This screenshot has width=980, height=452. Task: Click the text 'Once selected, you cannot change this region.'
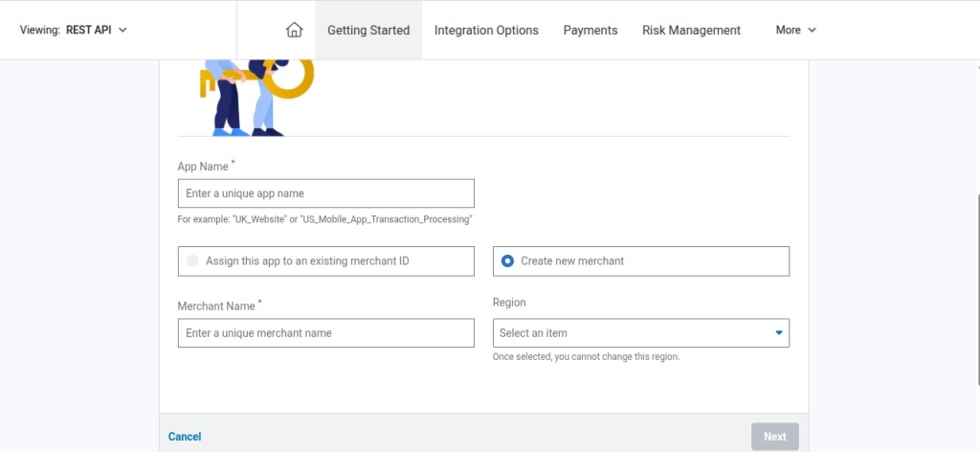586,357
